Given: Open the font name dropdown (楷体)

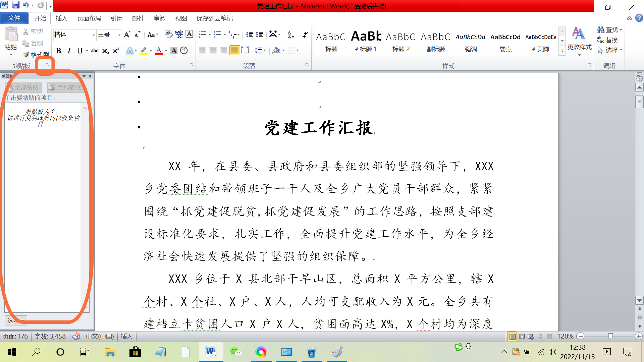Looking at the screenshot, I should pos(94,35).
